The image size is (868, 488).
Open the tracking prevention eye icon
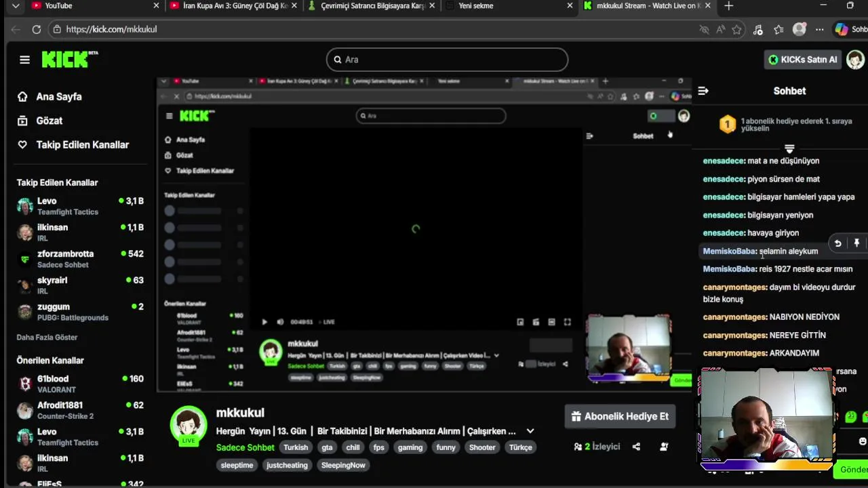tap(704, 30)
